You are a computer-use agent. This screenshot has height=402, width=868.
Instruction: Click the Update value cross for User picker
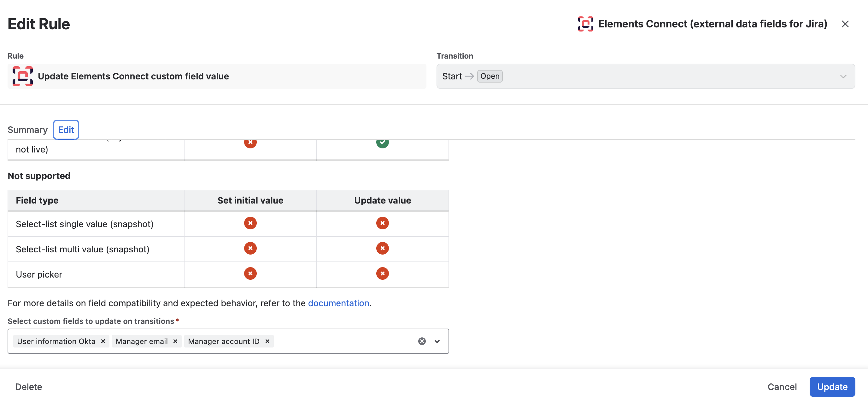383,274
